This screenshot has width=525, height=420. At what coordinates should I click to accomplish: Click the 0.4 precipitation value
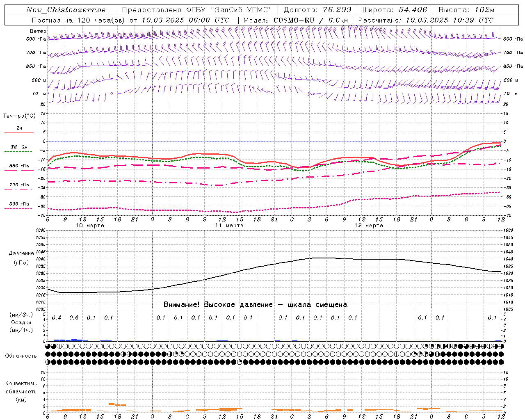[57, 318]
